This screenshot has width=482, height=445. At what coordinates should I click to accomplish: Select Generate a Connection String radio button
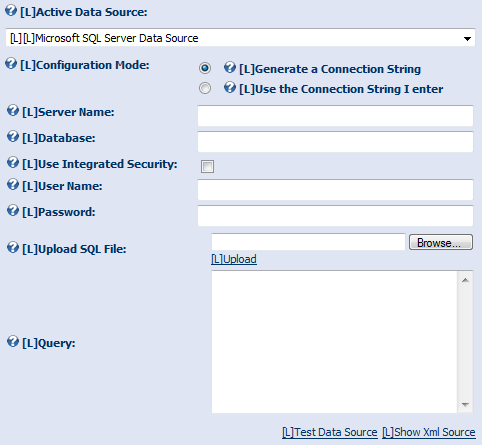coord(205,68)
